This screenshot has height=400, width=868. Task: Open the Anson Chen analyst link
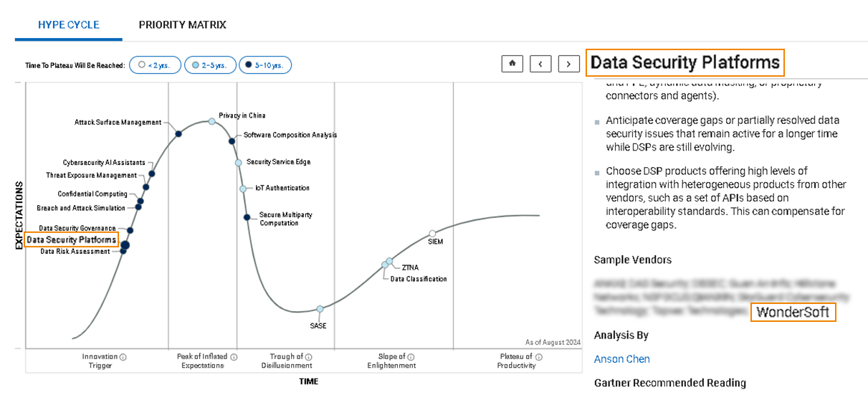click(x=621, y=359)
